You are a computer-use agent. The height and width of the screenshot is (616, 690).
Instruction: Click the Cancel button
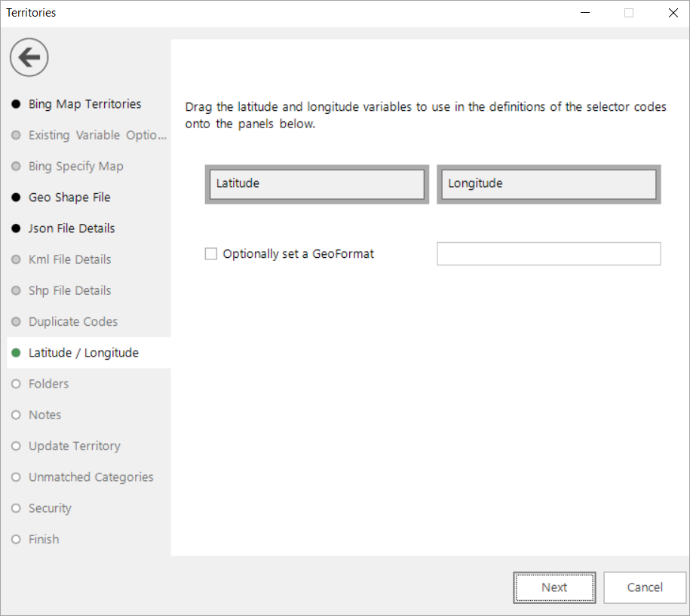pos(645,587)
